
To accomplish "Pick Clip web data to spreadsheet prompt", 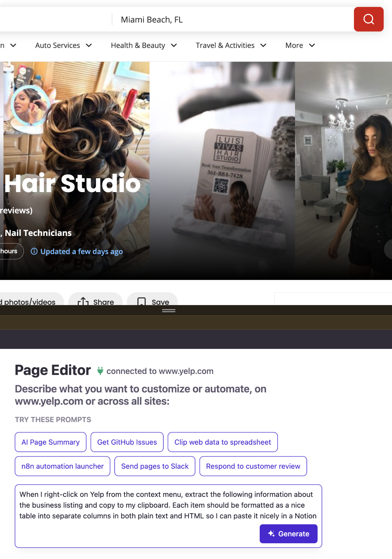I will (x=223, y=442).
